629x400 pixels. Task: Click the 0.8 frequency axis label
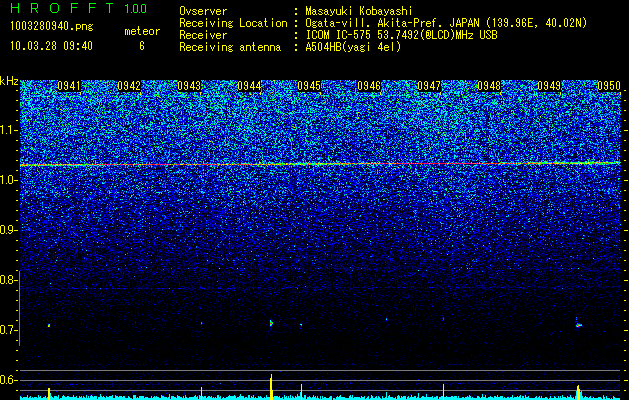(x=7, y=280)
